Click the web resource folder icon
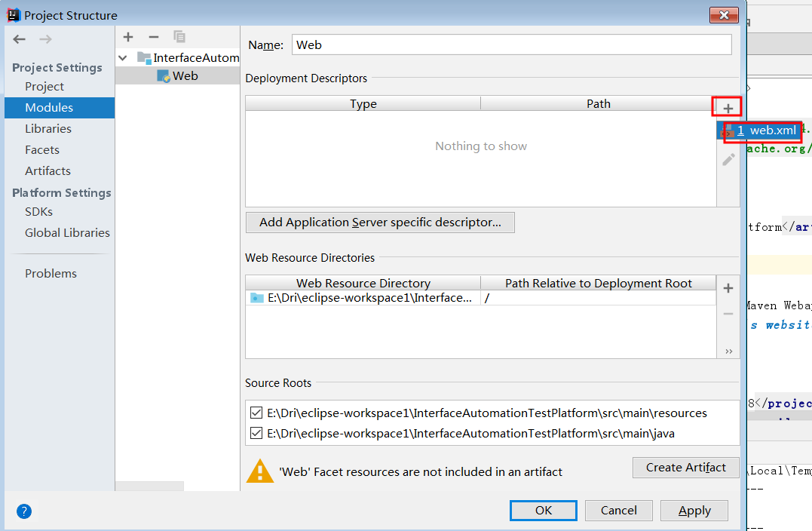 click(257, 298)
